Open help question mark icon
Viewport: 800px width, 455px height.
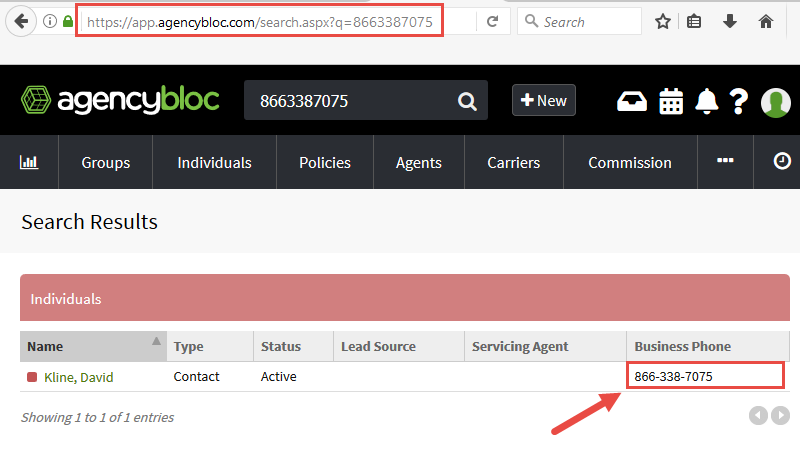point(739,101)
